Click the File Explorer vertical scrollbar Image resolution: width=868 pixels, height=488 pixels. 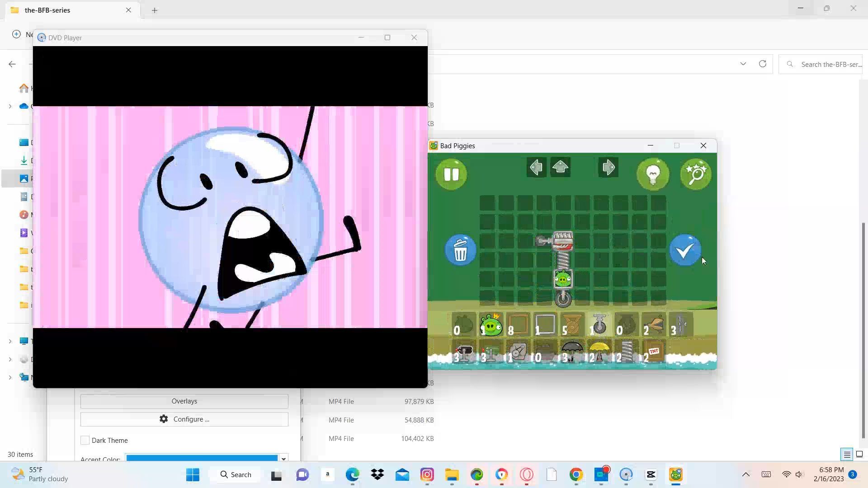pyautogui.click(x=864, y=330)
